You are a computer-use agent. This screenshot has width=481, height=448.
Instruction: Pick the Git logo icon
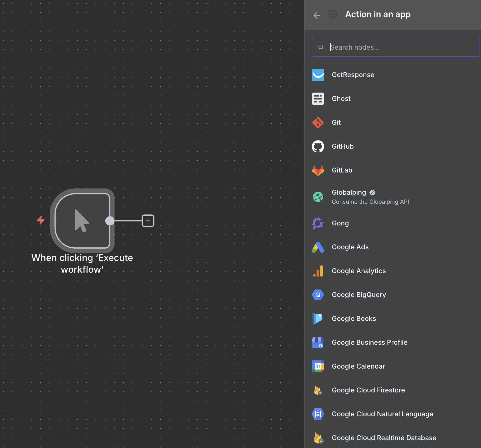tap(318, 123)
